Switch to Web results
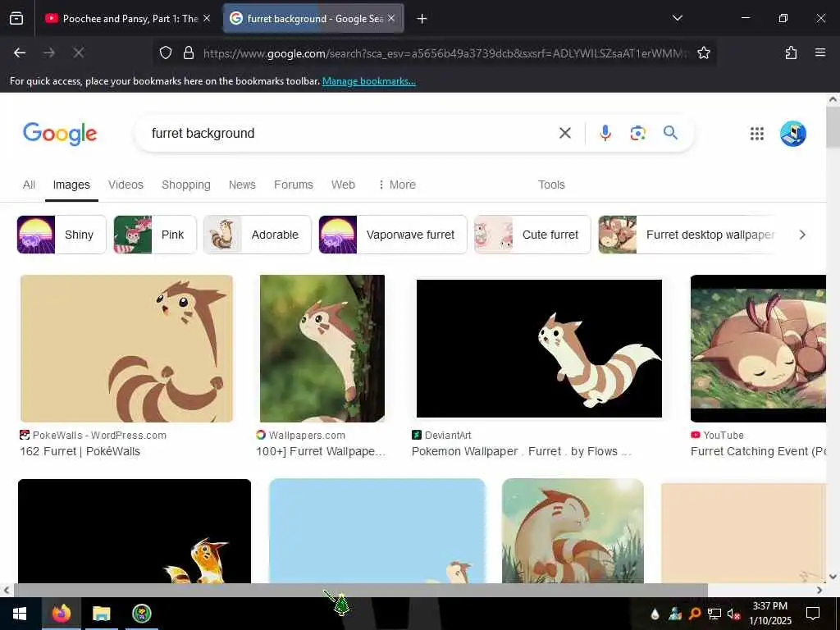 tap(343, 185)
